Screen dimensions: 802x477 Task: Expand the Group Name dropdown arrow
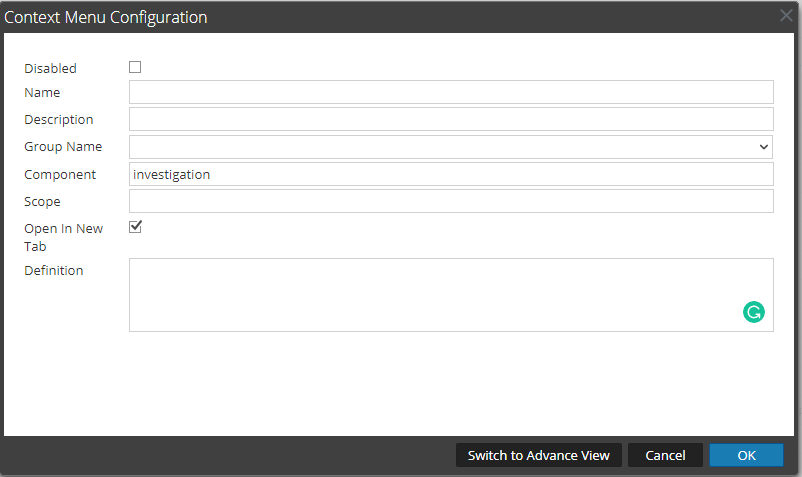[764, 147]
